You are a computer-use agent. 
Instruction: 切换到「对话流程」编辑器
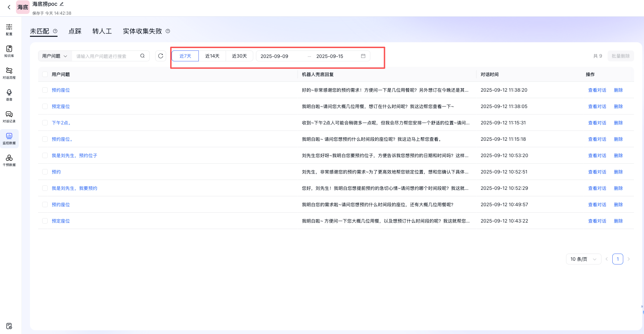pos(9,73)
